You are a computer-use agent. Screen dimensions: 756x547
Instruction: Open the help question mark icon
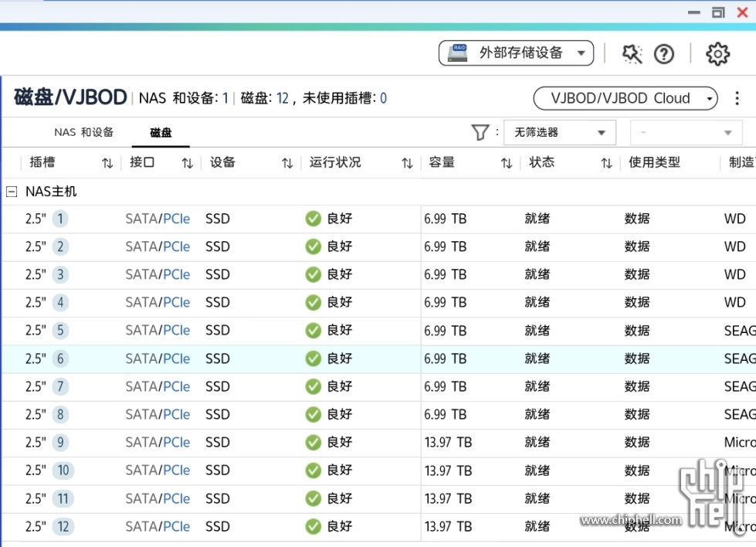click(664, 54)
